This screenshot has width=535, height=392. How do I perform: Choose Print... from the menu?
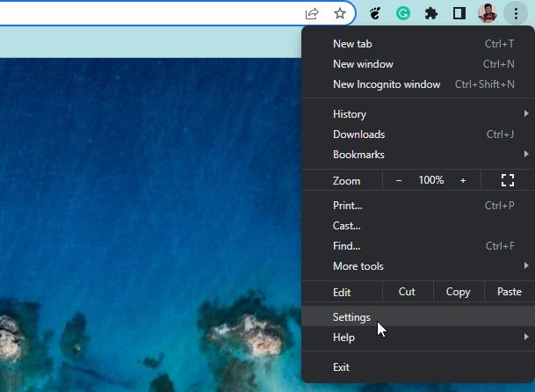[x=418, y=205]
